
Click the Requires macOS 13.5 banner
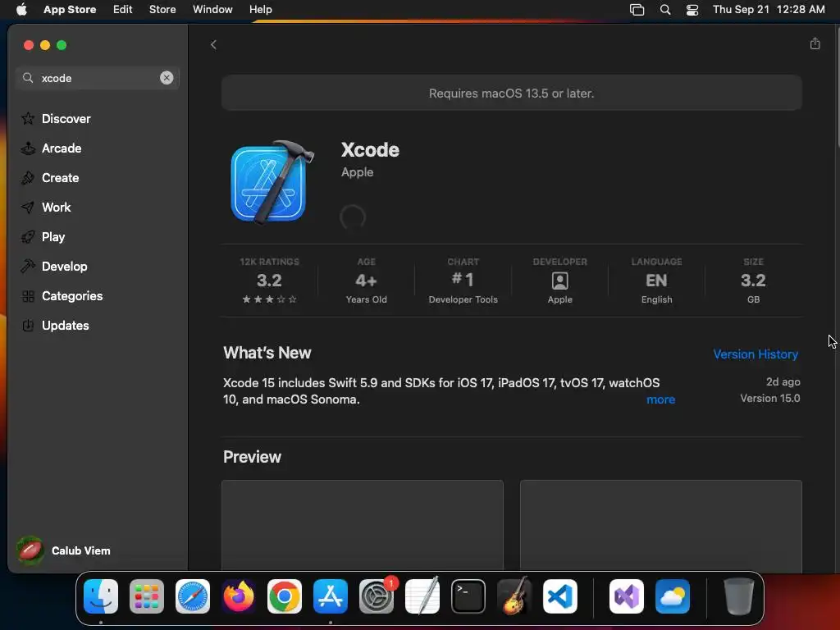pyautogui.click(x=512, y=94)
